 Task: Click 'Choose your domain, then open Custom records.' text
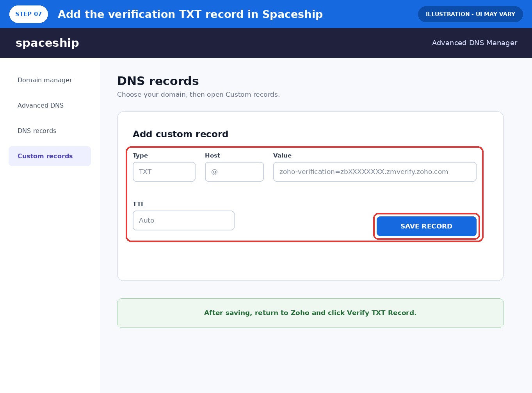tap(198, 94)
